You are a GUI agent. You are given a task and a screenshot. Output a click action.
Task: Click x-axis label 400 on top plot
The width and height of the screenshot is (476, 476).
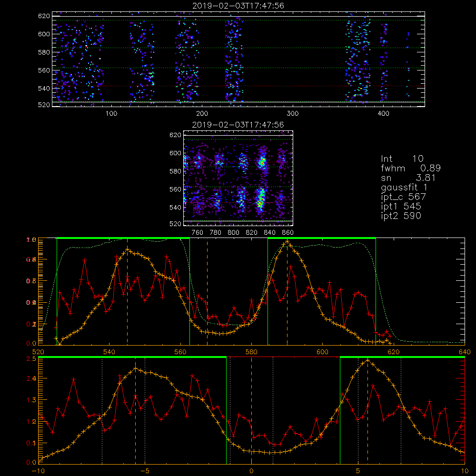(x=383, y=114)
